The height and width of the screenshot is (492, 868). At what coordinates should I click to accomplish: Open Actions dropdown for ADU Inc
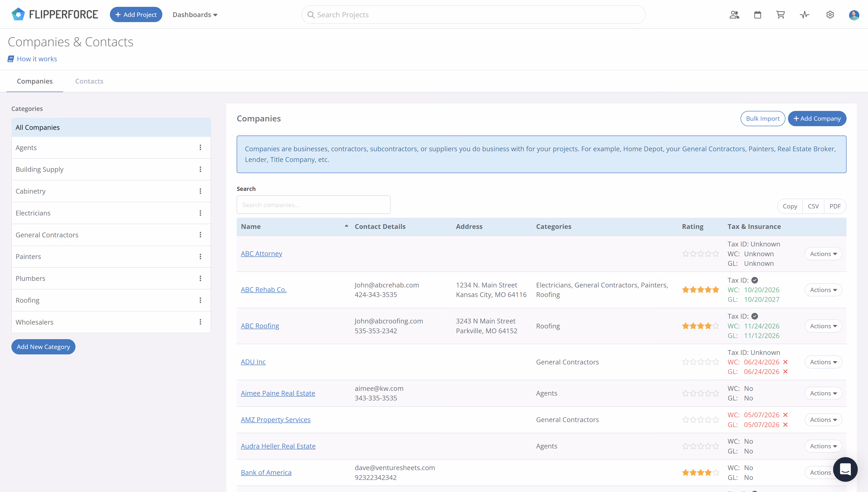823,362
